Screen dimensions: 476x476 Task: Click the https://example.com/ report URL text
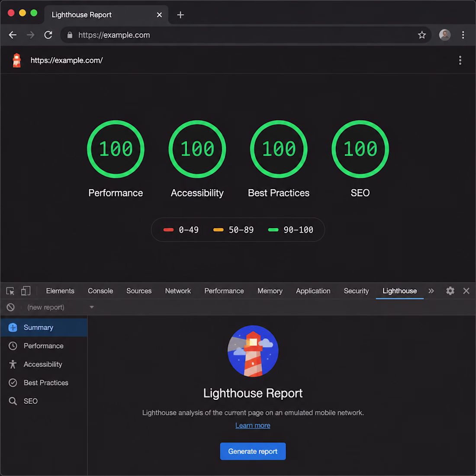pos(67,60)
